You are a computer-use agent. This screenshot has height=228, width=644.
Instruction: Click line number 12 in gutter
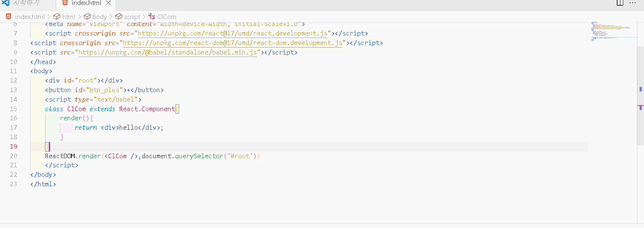pos(14,81)
